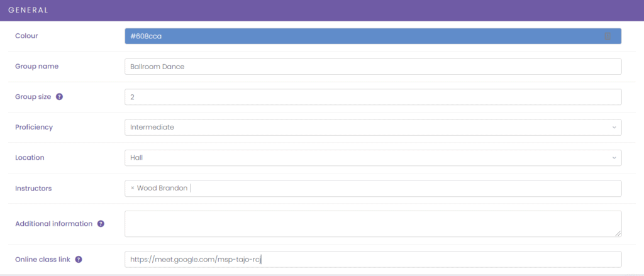Click the Colour label
The image size is (644, 276).
pos(26,36)
